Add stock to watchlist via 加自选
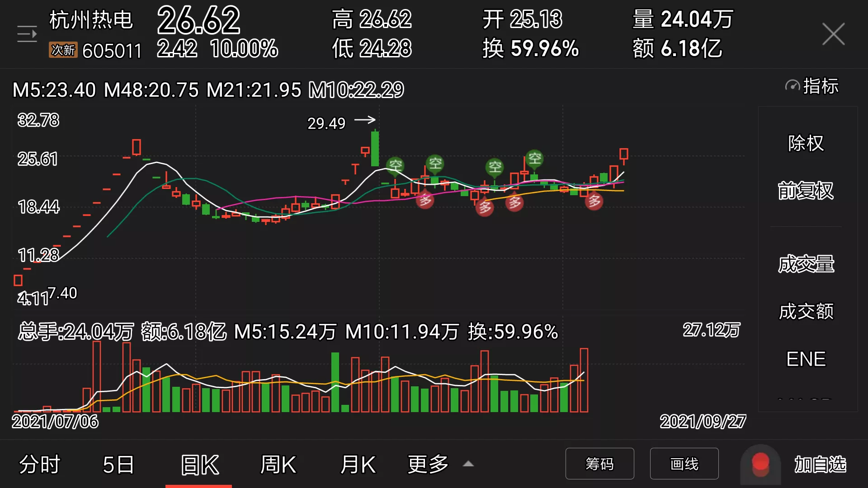This screenshot has width=868, height=488. (x=820, y=465)
